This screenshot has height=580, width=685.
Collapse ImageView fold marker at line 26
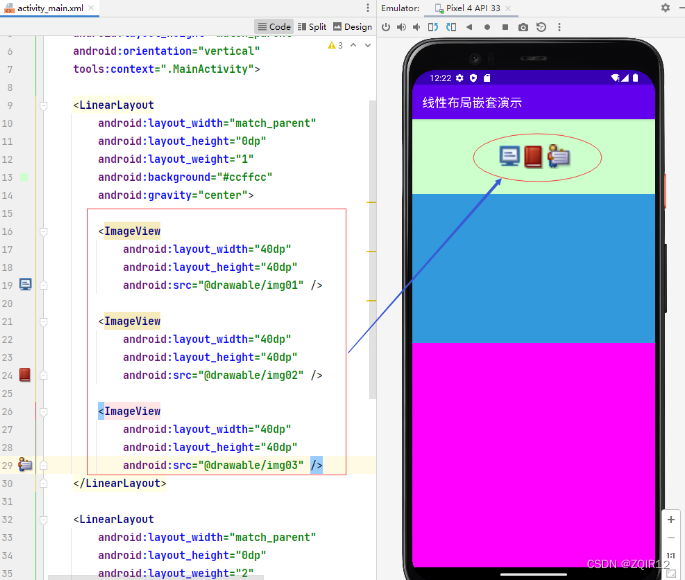coord(43,412)
